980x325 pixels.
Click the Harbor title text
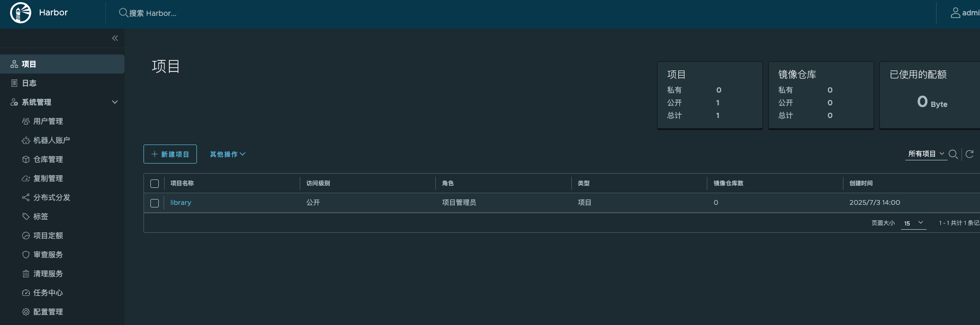53,13
